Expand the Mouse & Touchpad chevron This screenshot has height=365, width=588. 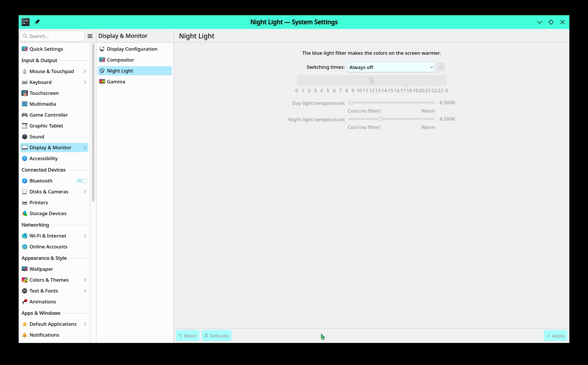pos(85,71)
